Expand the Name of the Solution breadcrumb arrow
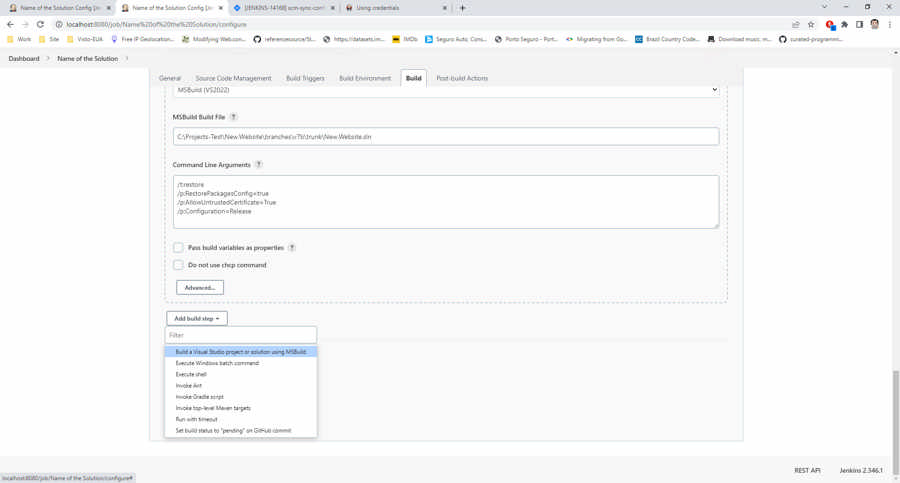This screenshot has height=483, width=900. pos(127,59)
